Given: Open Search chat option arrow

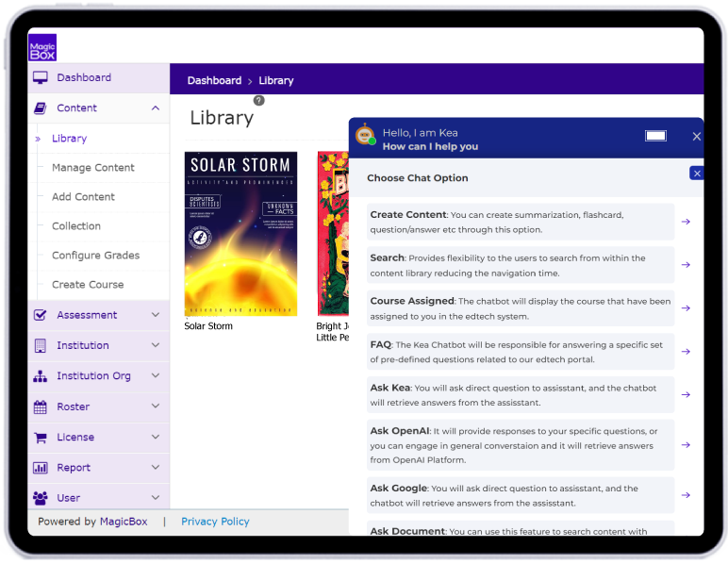Looking at the screenshot, I should tap(686, 265).
